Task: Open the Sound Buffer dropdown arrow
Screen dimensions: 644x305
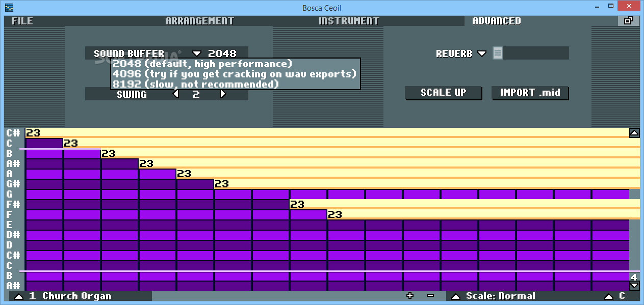Action: [x=197, y=53]
